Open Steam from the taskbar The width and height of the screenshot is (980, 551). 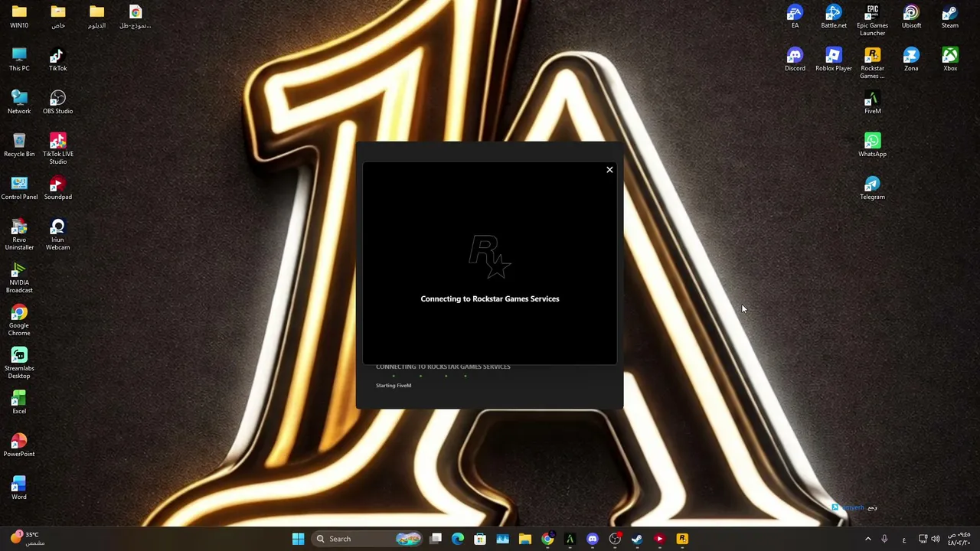[x=637, y=539]
